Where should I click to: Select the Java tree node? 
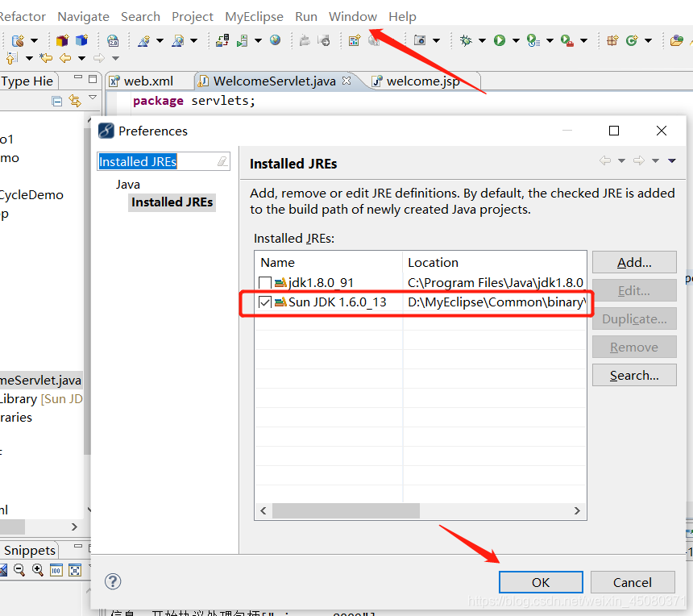tap(128, 185)
